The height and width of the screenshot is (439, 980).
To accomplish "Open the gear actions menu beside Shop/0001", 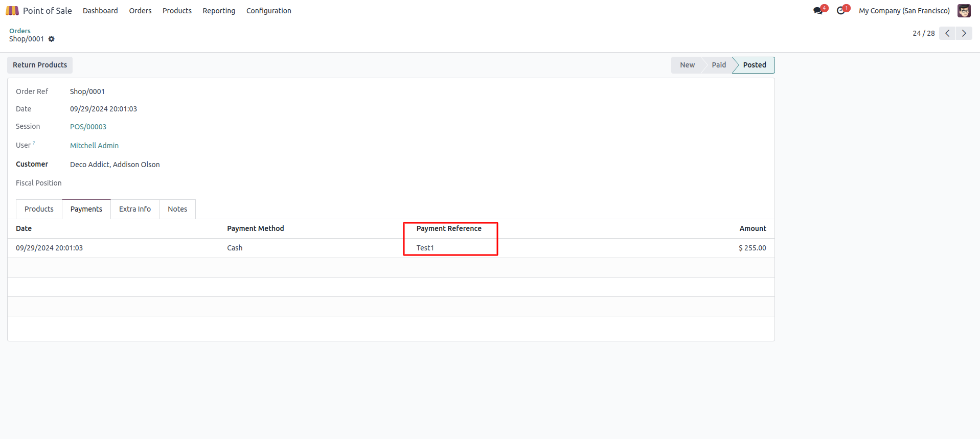I will pos(51,39).
